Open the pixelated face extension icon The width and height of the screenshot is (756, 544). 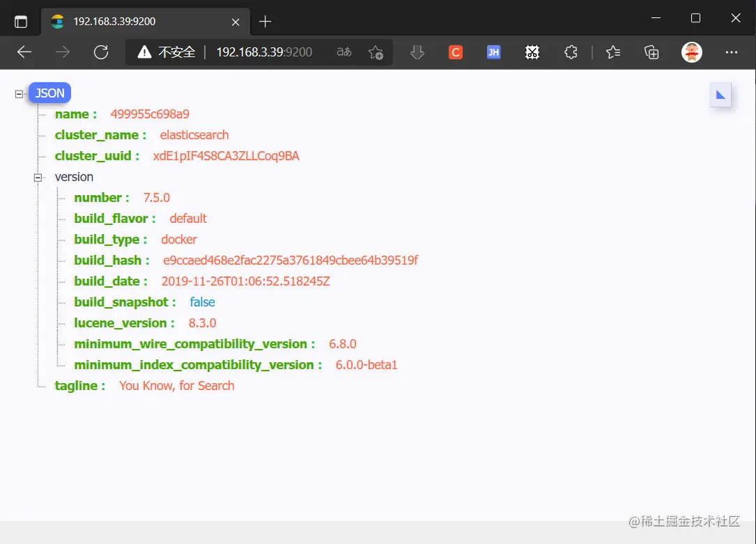coord(532,52)
